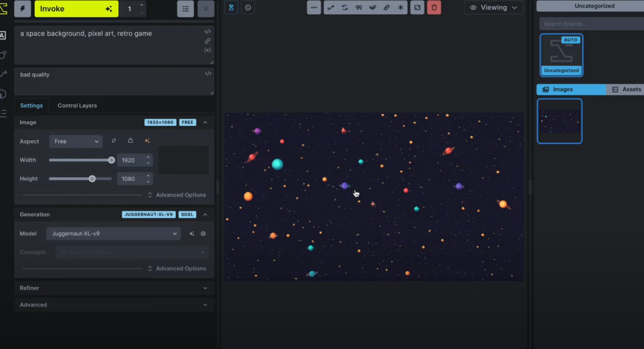Toggle the lightning bolt icon left of Invoke
The width and height of the screenshot is (644, 349).
tap(23, 9)
